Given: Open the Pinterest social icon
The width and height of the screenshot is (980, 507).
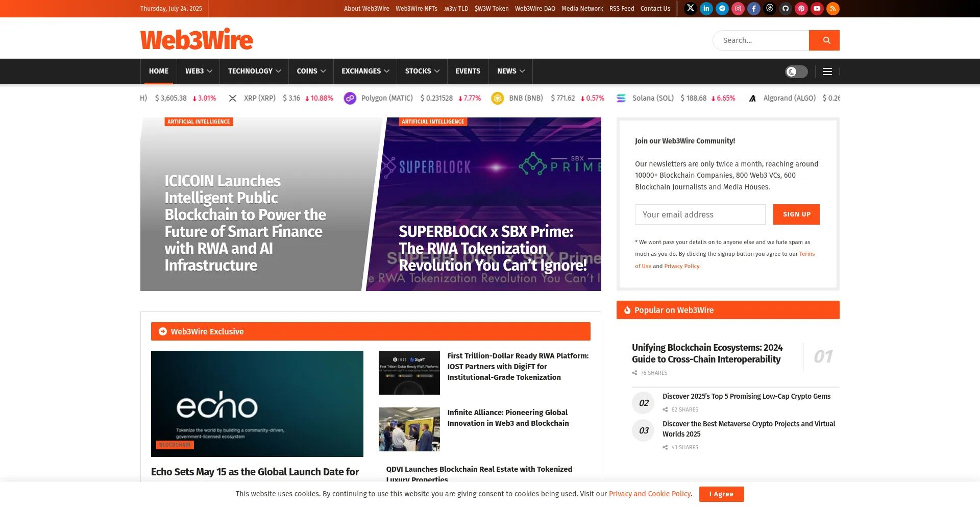Looking at the screenshot, I should point(801,8).
